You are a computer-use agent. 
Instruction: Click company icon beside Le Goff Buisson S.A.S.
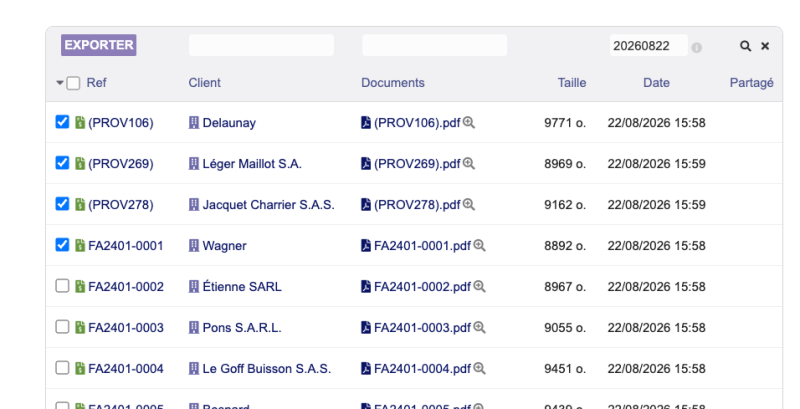194,368
